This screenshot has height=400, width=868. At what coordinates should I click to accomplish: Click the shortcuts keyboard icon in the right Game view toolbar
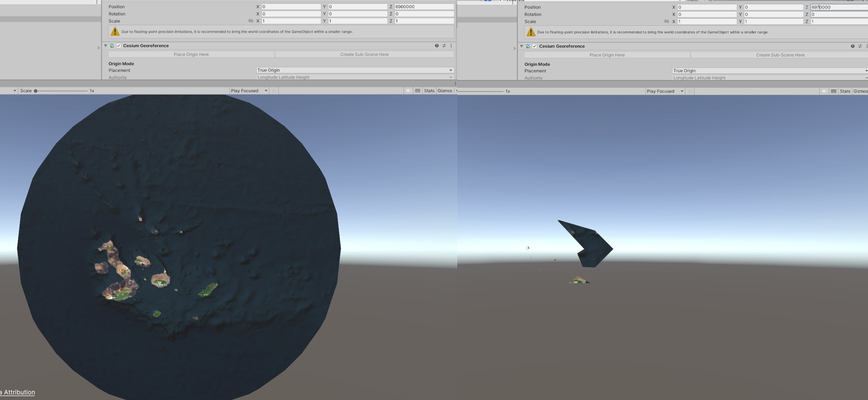(x=834, y=91)
